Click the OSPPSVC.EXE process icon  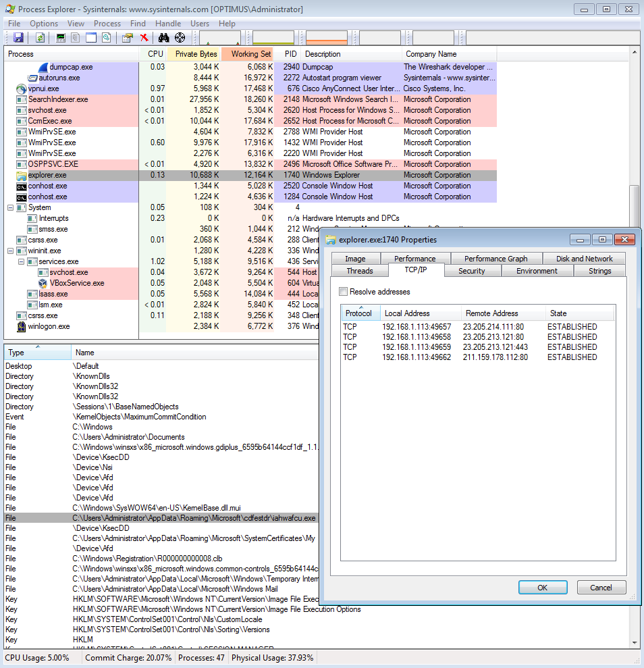22,164
